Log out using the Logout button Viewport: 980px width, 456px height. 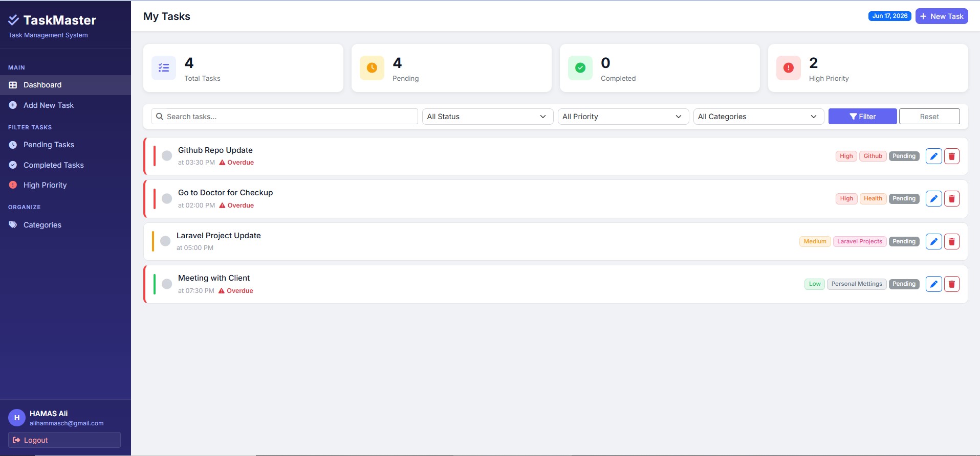pyautogui.click(x=64, y=440)
